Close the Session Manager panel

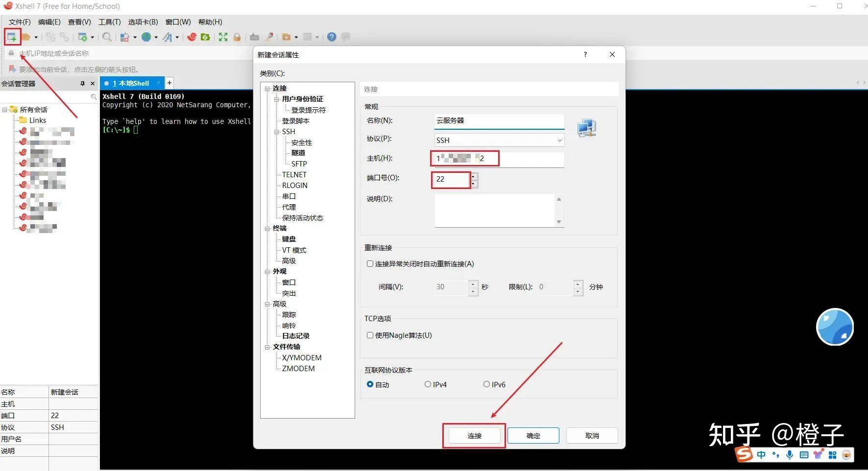click(93, 84)
